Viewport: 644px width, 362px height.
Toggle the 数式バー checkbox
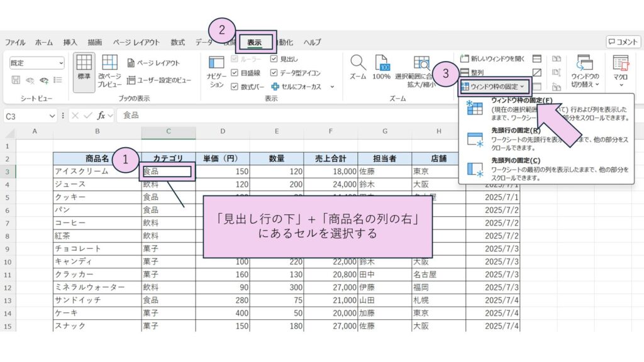pyautogui.click(x=235, y=87)
